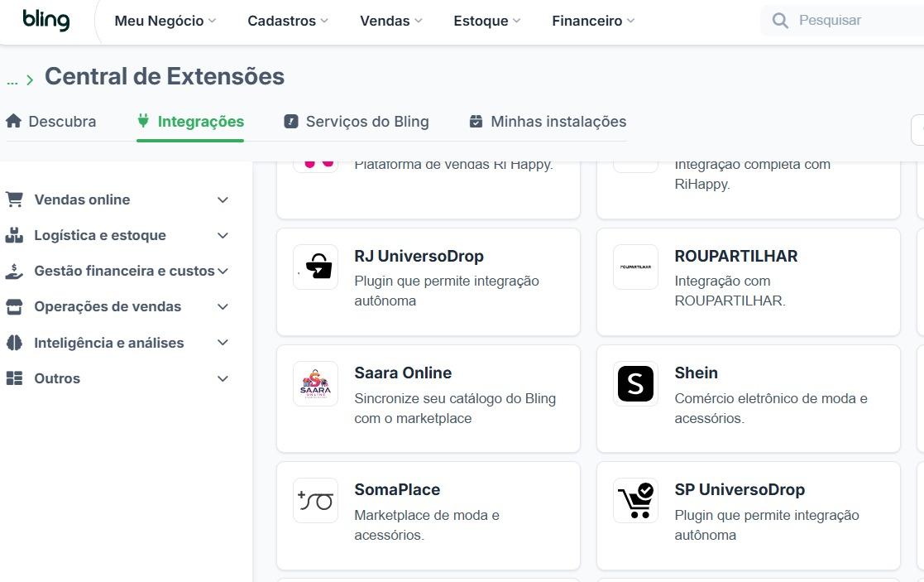Click chevron beside Gestão financeira e custos
Viewport: 924px width, 582px height.
(x=223, y=272)
